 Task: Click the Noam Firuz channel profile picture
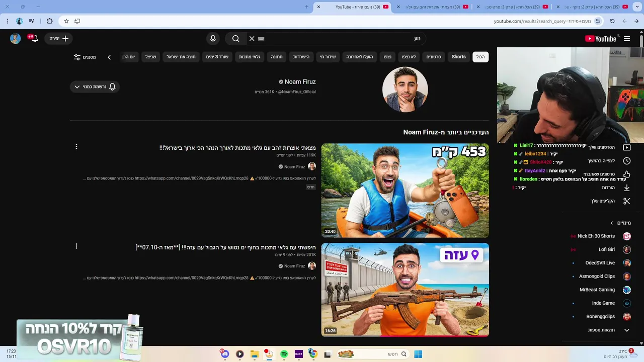405,89
